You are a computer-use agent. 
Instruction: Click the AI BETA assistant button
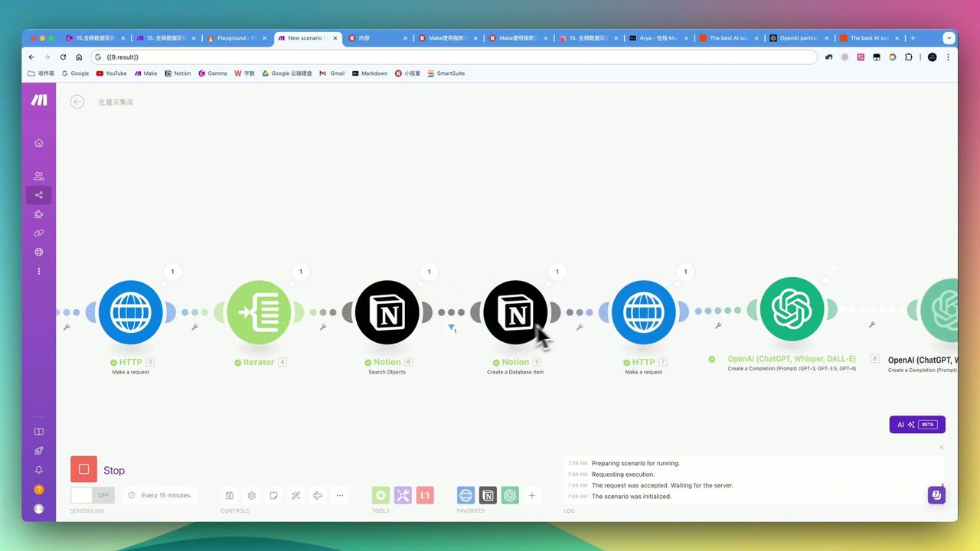pos(916,425)
